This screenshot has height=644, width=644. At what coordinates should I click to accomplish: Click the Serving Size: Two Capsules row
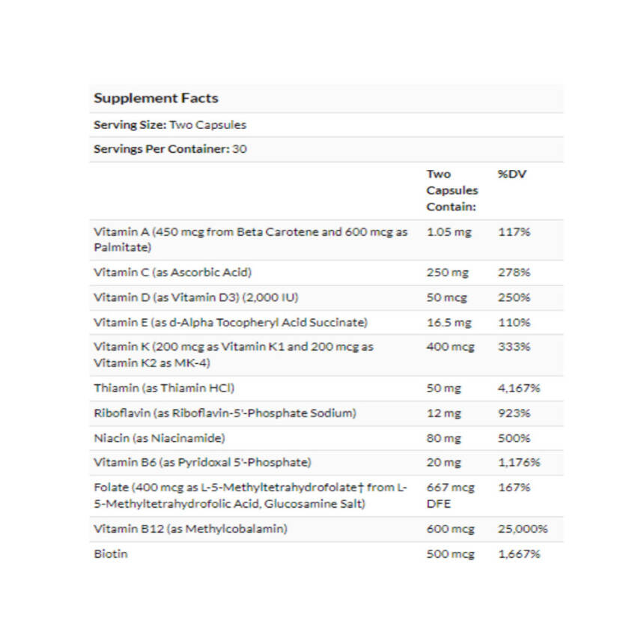pyautogui.click(x=170, y=125)
